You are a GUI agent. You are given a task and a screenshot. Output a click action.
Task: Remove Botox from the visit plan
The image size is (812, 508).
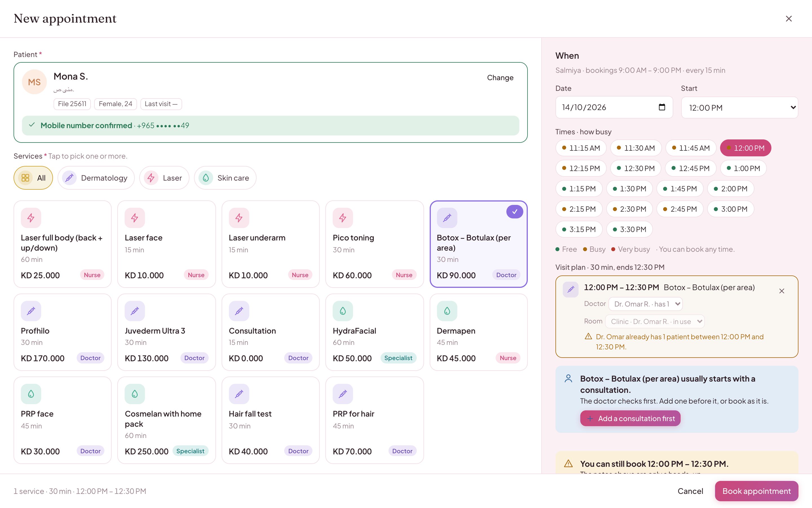[782, 291]
